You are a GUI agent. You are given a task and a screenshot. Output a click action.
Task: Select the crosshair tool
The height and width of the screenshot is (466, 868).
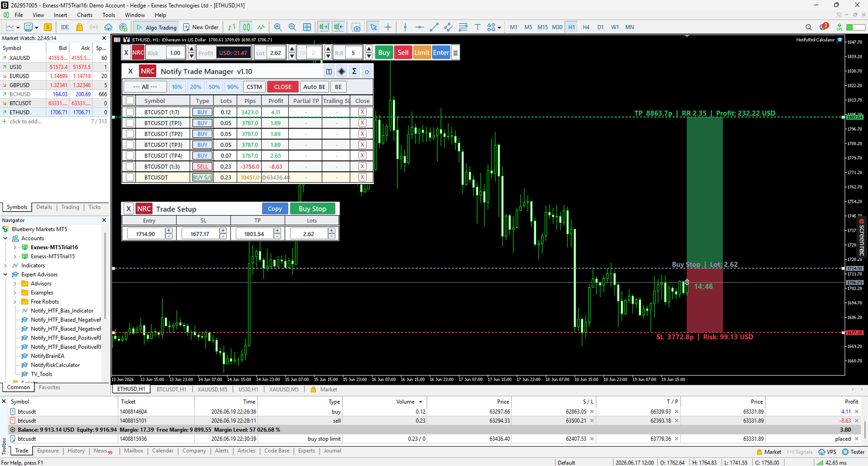pos(388,27)
